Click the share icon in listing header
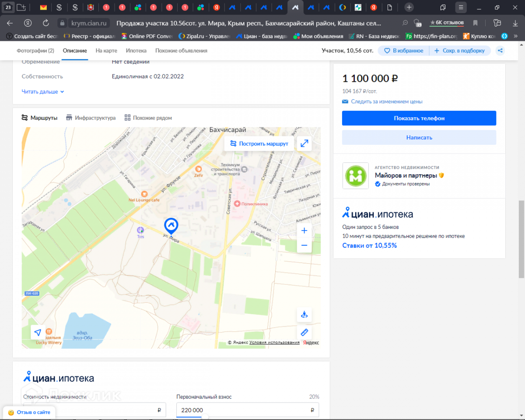This screenshot has height=420, width=525. [500, 51]
